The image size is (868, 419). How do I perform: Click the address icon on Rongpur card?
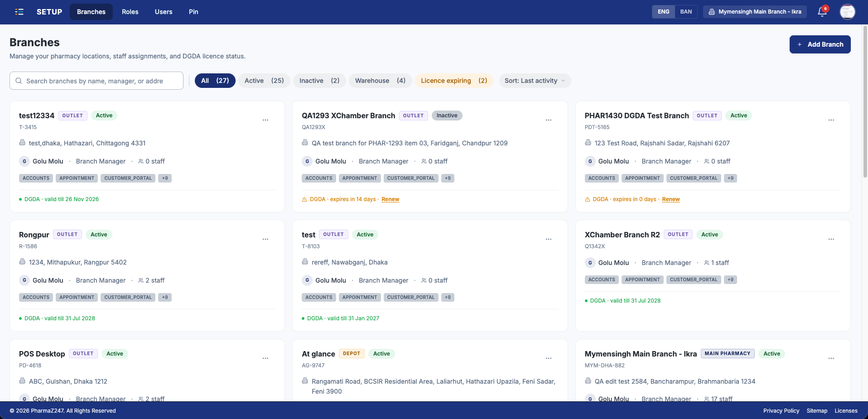pos(22,262)
